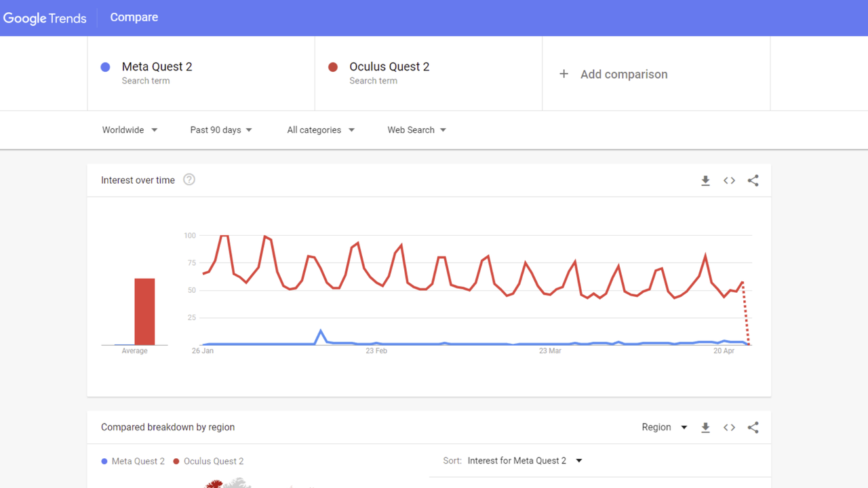Click the 23 Mar axis label

[x=550, y=351]
